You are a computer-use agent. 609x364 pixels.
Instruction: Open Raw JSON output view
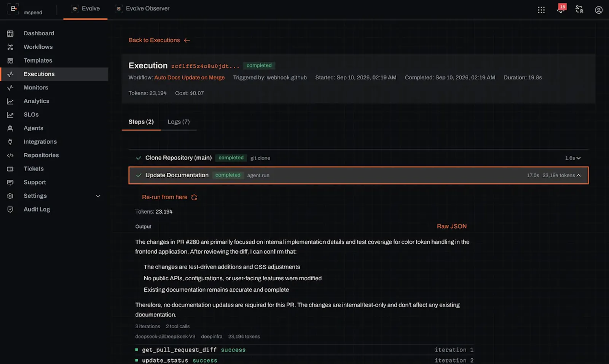[x=452, y=226]
